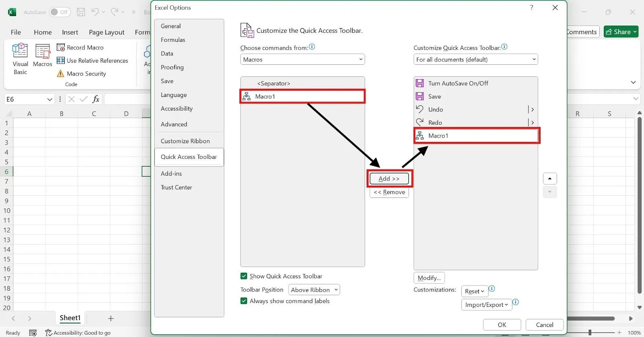Open Toolbar Position Above Ribbon dropdown
Viewport: 644px width, 337px height.
314,290
